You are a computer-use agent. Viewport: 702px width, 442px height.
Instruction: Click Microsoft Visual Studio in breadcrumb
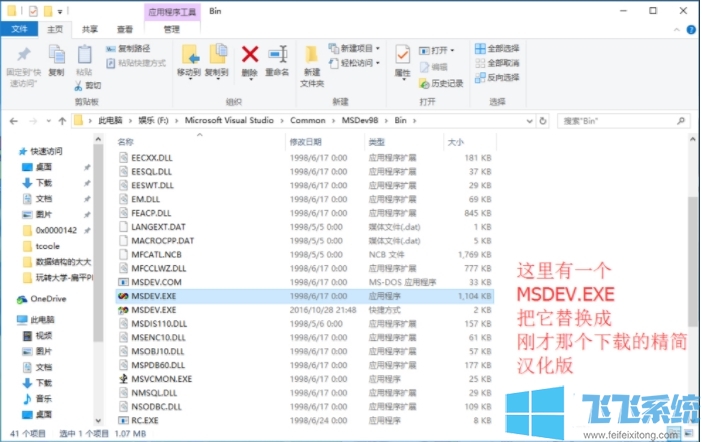click(x=229, y=120)
